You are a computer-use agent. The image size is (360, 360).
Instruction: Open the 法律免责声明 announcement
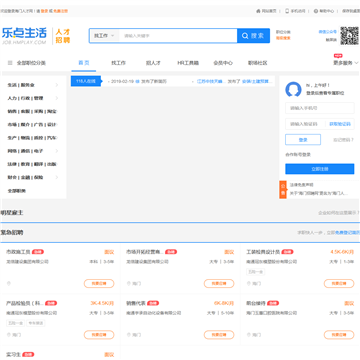301,184
